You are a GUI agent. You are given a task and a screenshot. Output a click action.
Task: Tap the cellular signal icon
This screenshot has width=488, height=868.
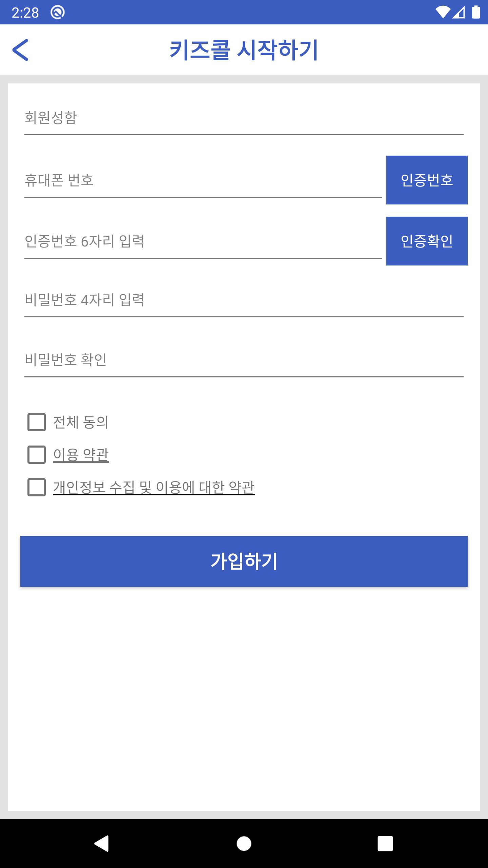pyautogui.click(x=459, y=13)
